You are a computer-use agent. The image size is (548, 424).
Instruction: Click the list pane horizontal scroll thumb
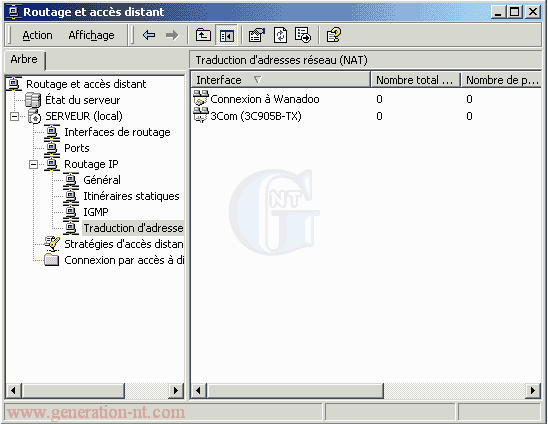pos(295,390)
